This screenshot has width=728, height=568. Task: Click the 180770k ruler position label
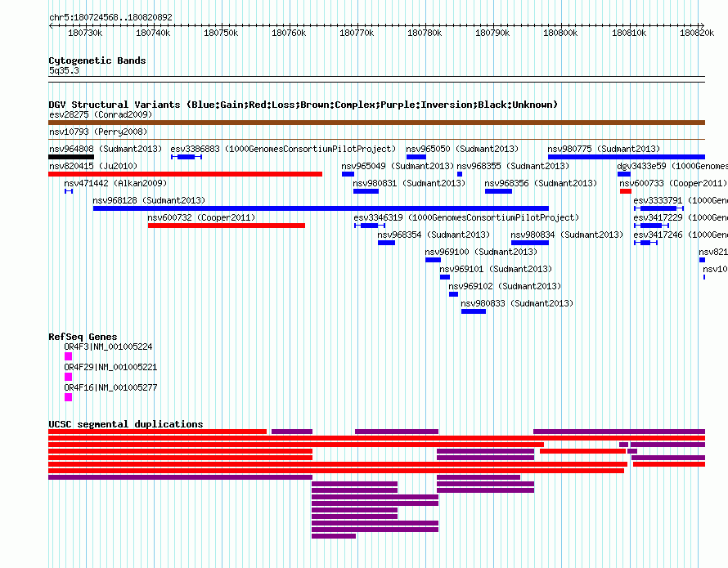[x=357, y=33]
